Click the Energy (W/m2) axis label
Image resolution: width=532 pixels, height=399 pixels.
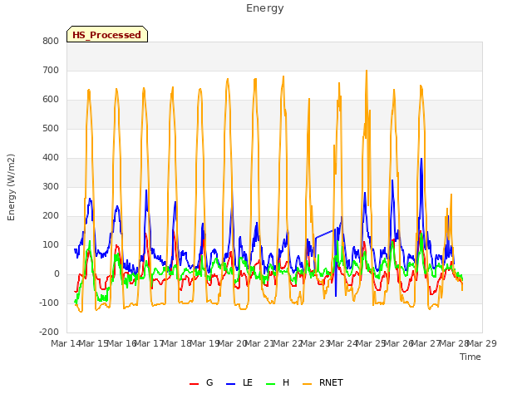coord(11,187)
